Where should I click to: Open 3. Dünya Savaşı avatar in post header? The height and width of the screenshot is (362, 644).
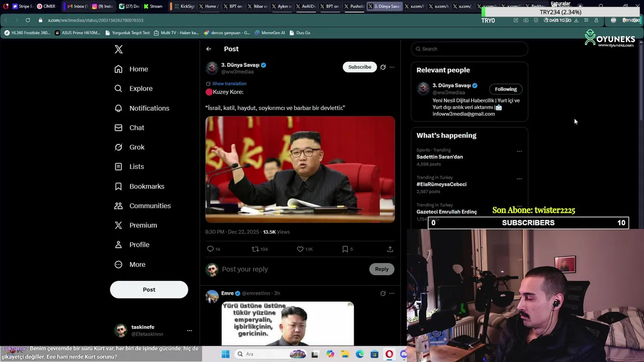point(212,68)
